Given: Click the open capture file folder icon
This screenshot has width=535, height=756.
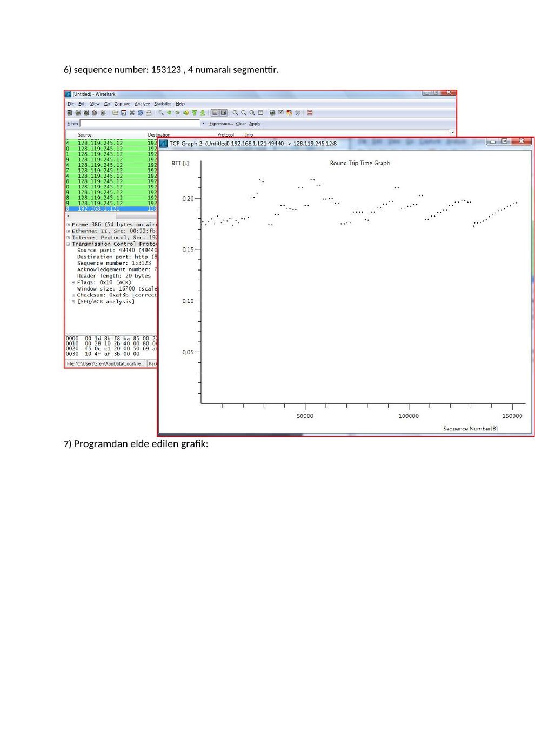Looking at the screenshot, I should (116, 113).
